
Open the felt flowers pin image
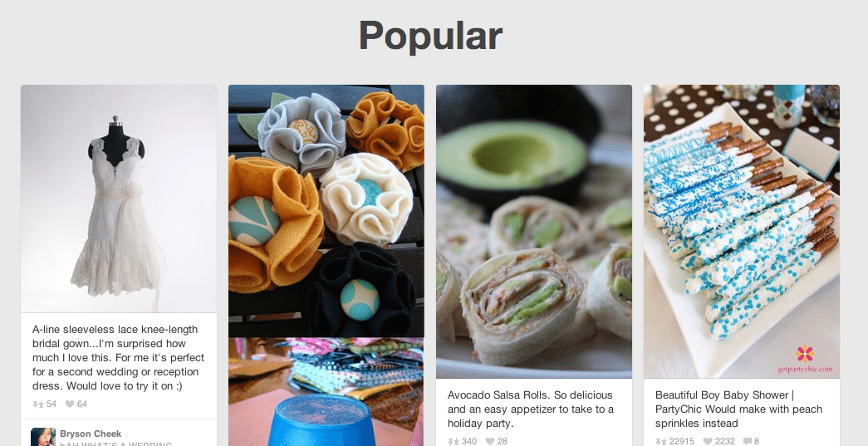click(326, 211)
